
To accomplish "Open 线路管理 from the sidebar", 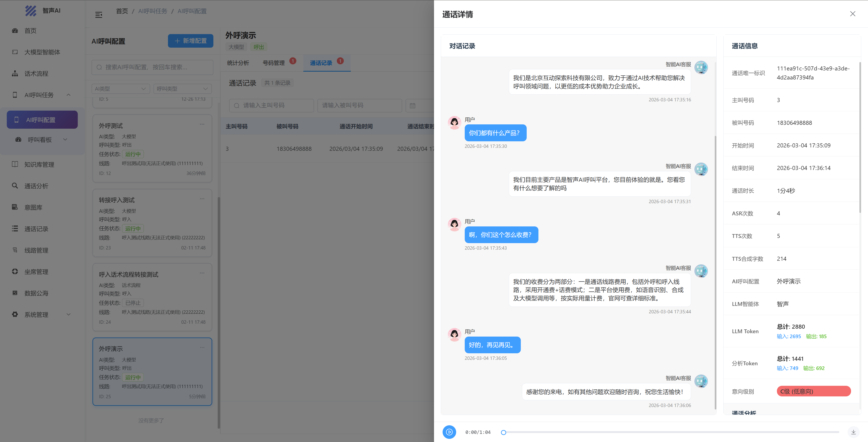I will click(36, 250).
